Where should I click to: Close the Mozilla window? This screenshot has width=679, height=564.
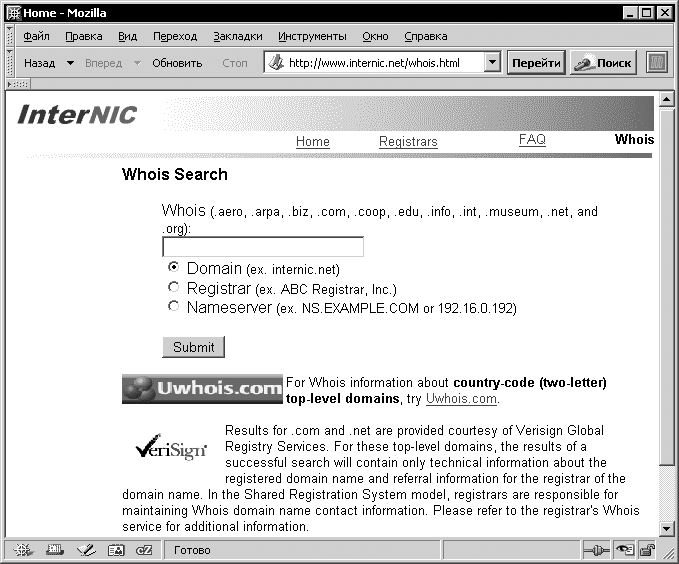pos(664,13)
